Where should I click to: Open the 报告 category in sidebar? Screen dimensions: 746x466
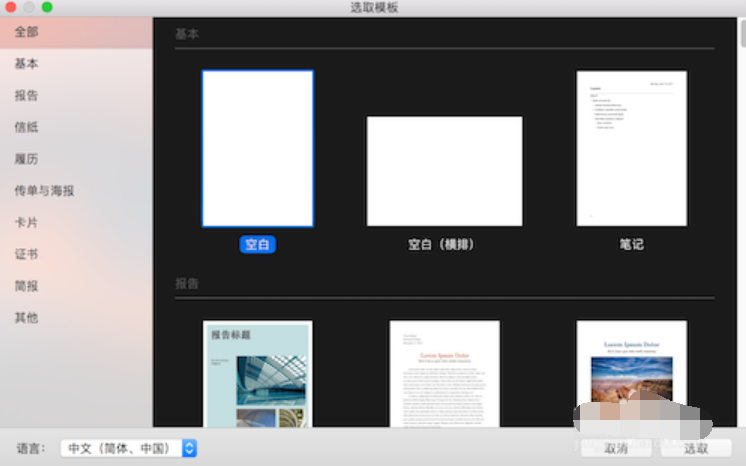(27, 96)
